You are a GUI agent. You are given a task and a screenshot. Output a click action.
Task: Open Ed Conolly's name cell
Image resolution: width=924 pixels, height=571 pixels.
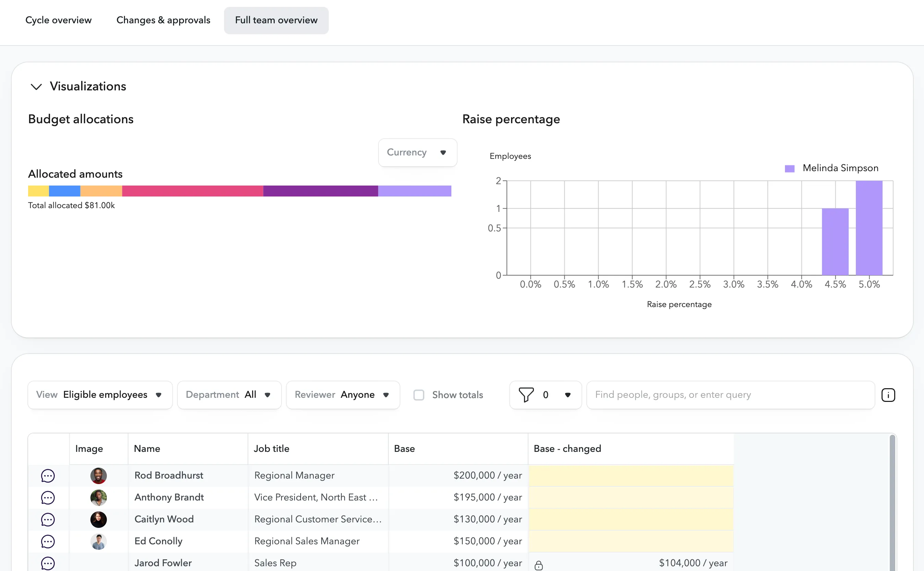188,542
